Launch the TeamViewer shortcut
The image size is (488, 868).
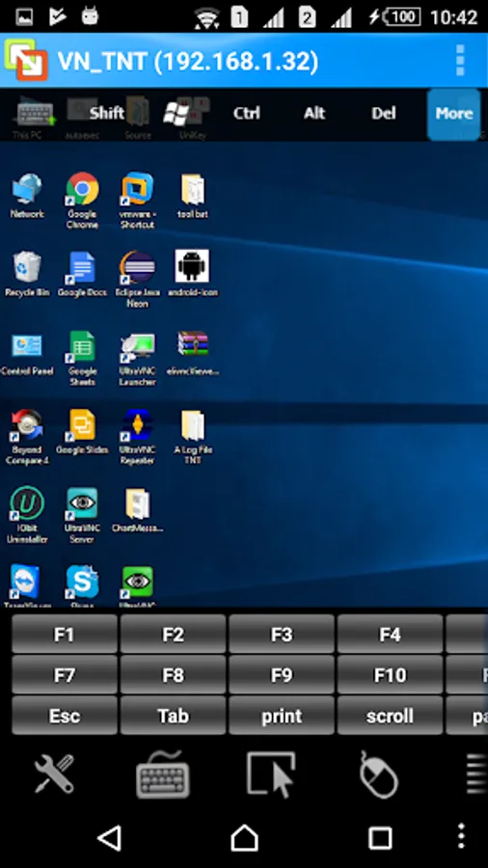[27, 585]
